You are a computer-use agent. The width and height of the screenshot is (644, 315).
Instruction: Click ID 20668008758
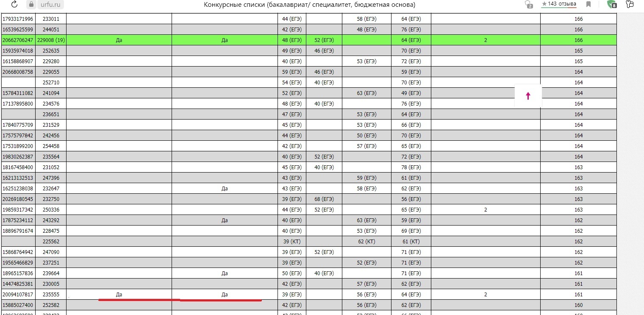(18, 72)
